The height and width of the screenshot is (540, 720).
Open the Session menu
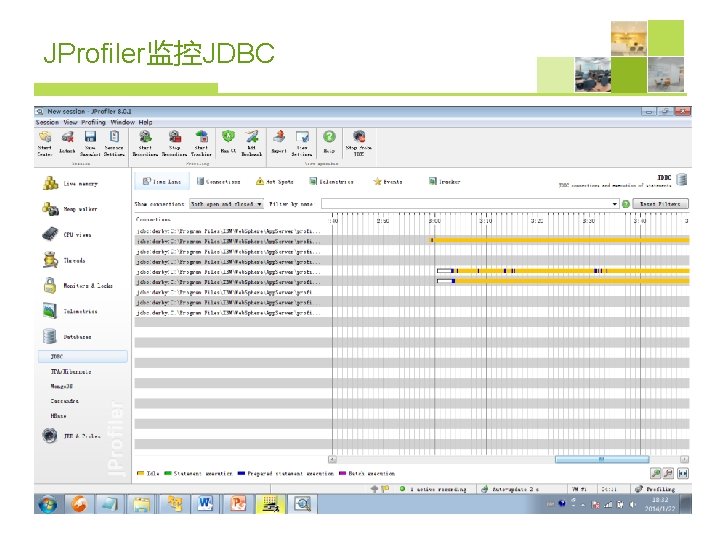(x=47, y=122)
